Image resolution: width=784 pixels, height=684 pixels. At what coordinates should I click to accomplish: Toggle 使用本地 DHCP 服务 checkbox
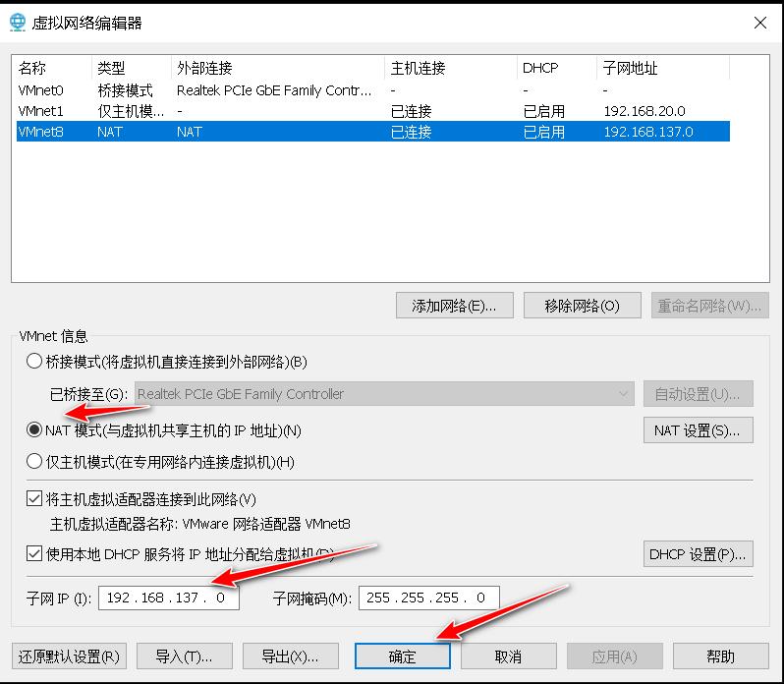34,553
